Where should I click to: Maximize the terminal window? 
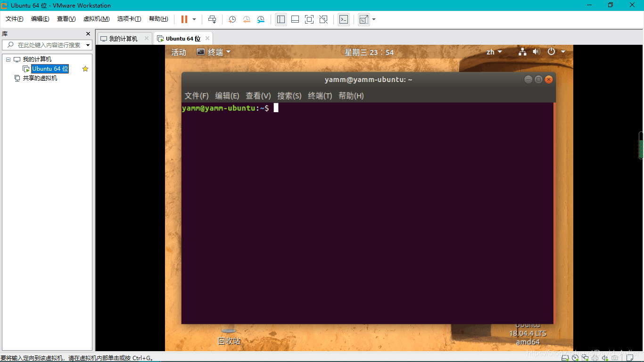tap(538, 80)
